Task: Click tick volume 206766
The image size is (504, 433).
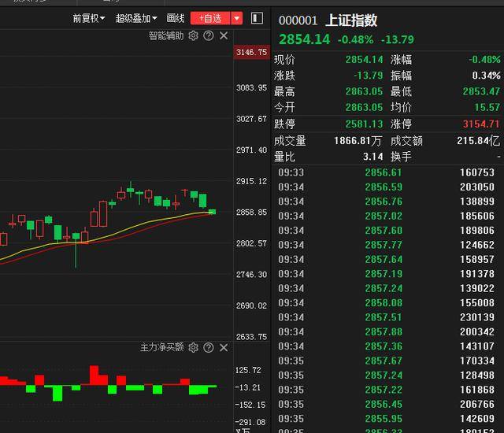Action: click(x=477, y=404)
